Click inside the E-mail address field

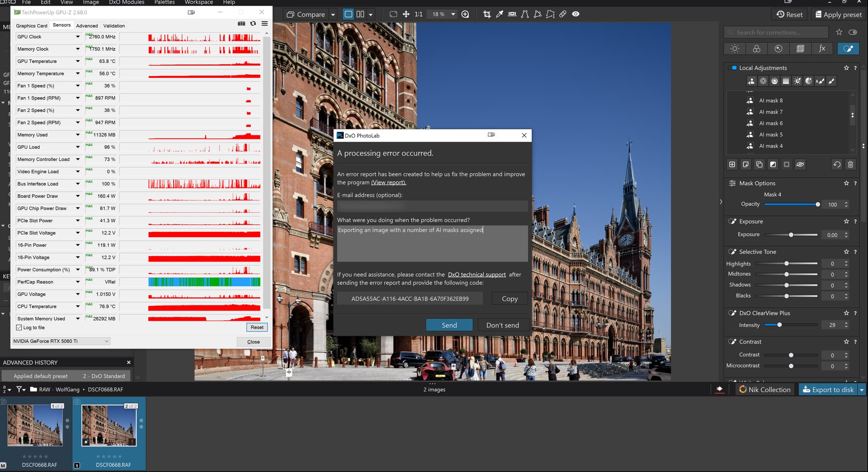[x=432, y=206]
